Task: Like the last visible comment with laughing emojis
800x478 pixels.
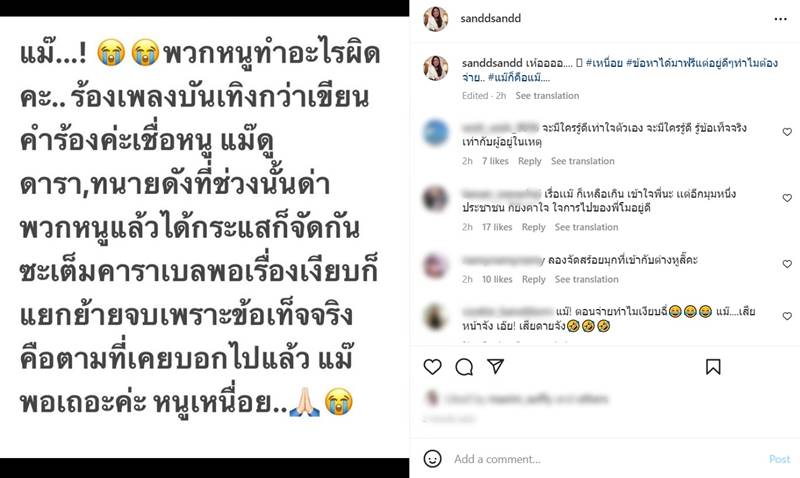Action: coord(787,316)
